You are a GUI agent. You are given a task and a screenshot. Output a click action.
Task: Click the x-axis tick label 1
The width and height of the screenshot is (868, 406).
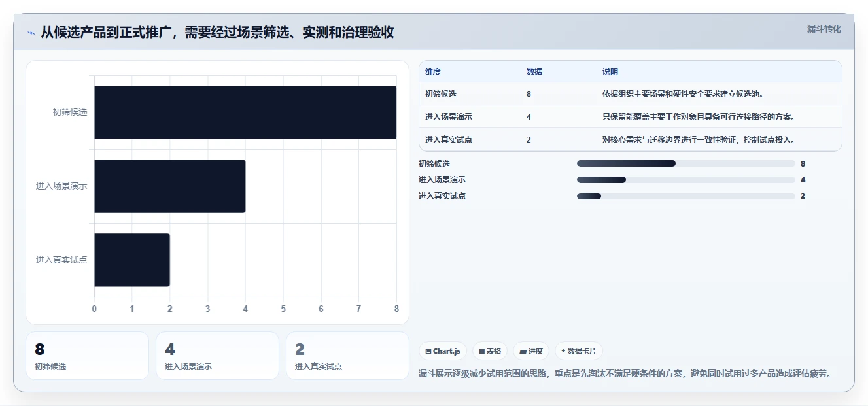[x=132, y=309]
